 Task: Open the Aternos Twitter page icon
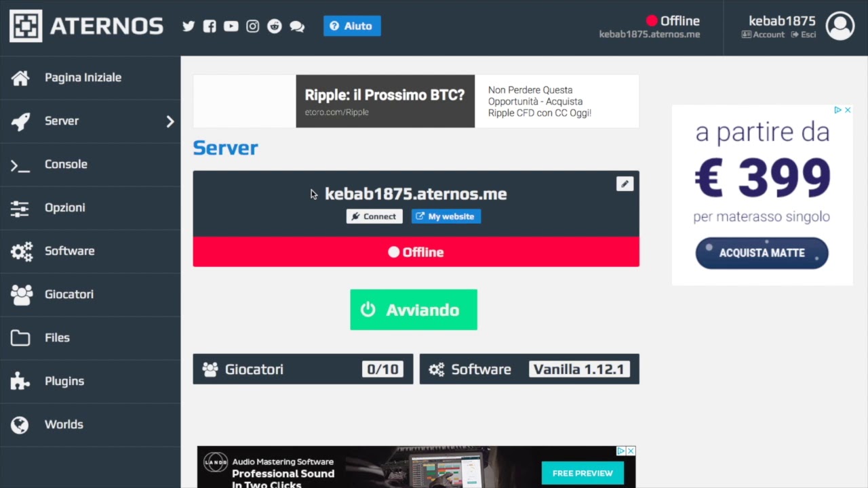189,26
